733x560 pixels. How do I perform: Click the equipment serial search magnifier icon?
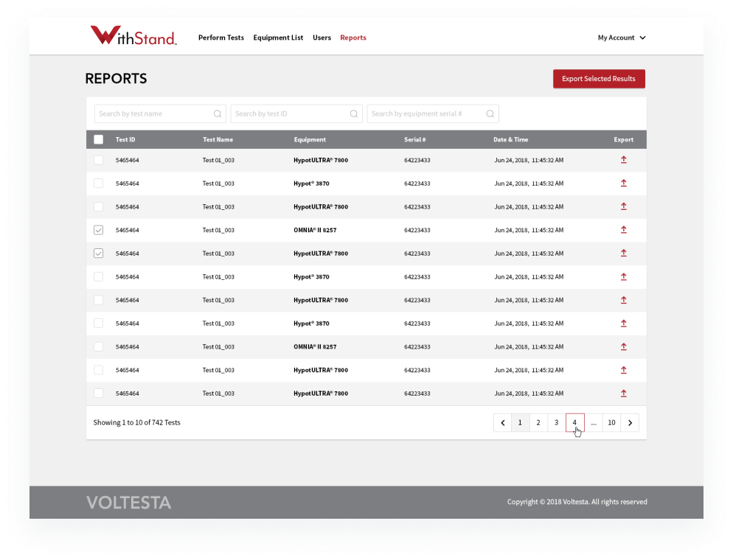(490, 114)
